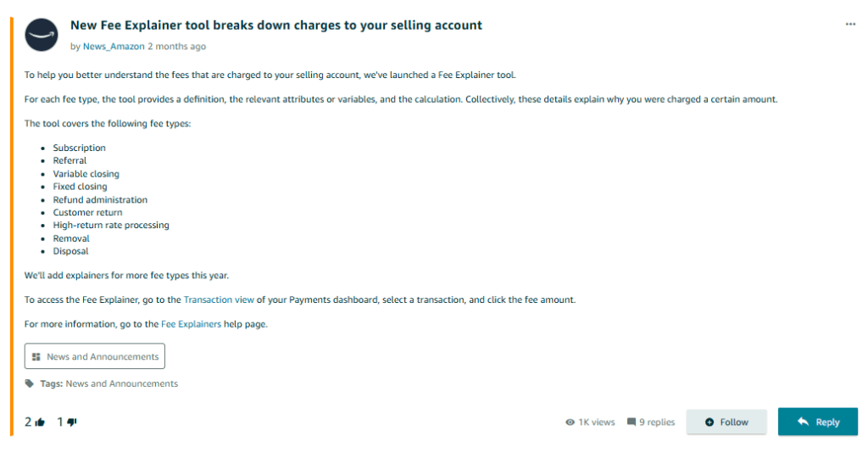Click the grid icon in category button

(36, 357)
